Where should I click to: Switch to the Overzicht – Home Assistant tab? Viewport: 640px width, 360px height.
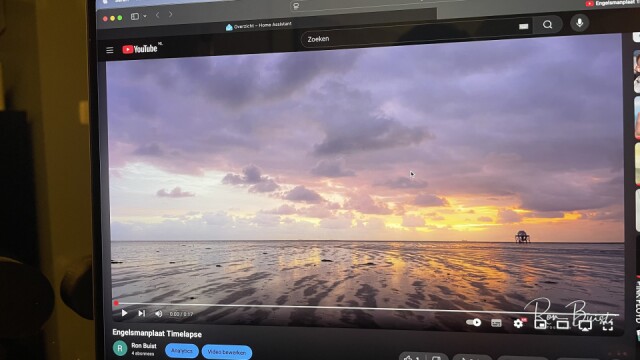[259, 25]
